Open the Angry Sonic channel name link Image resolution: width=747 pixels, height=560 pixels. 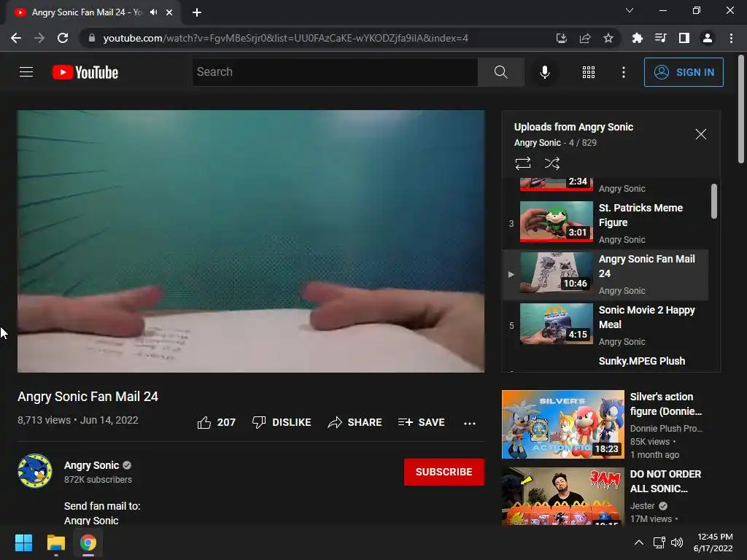coord(91,465)
